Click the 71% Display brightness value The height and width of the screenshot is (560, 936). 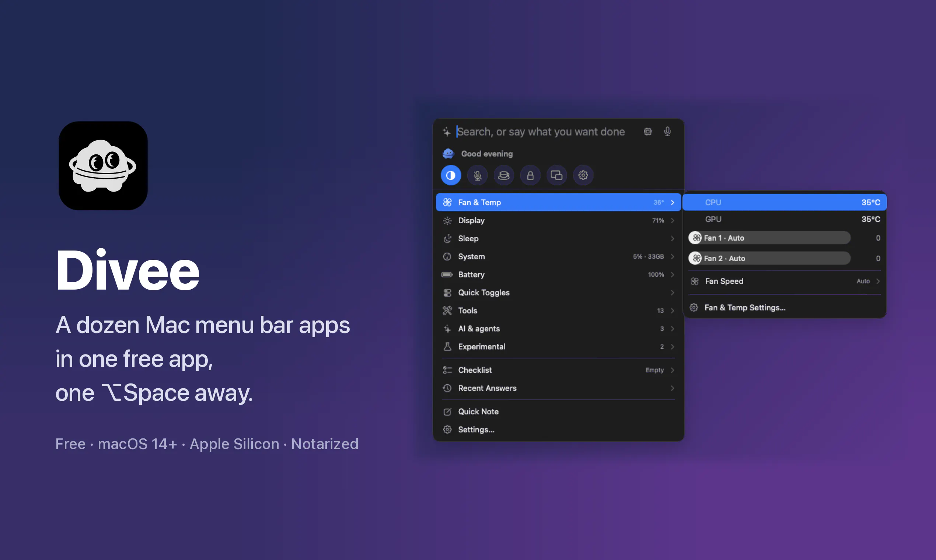(658, 220)
